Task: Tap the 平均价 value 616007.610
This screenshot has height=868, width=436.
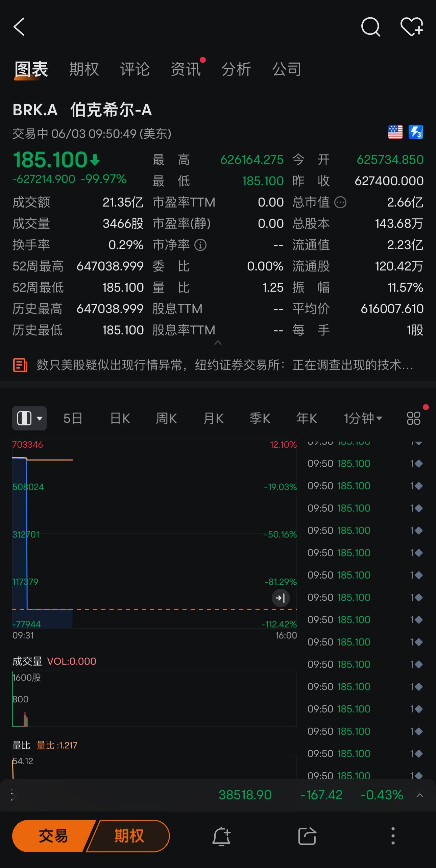Action: coord(392,309)
